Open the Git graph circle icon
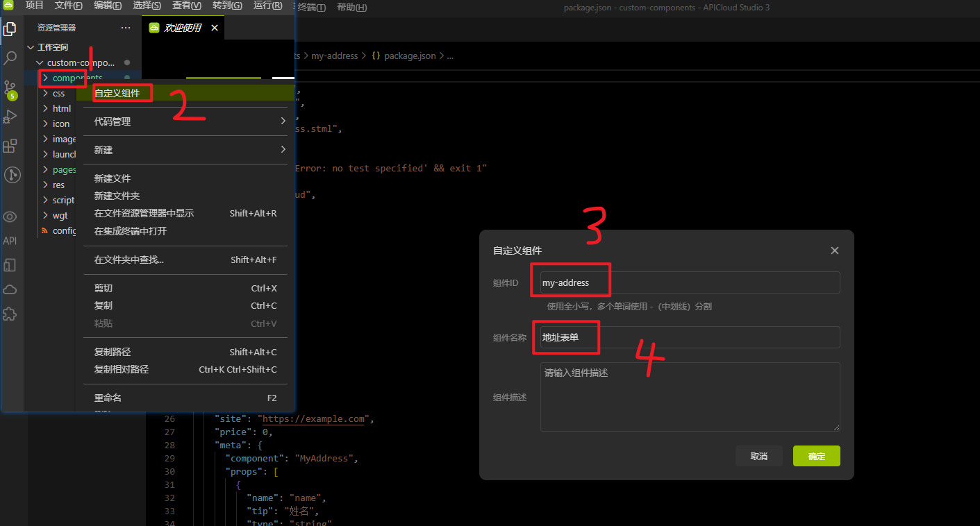980x526 pixels. (x=12, y=175)
